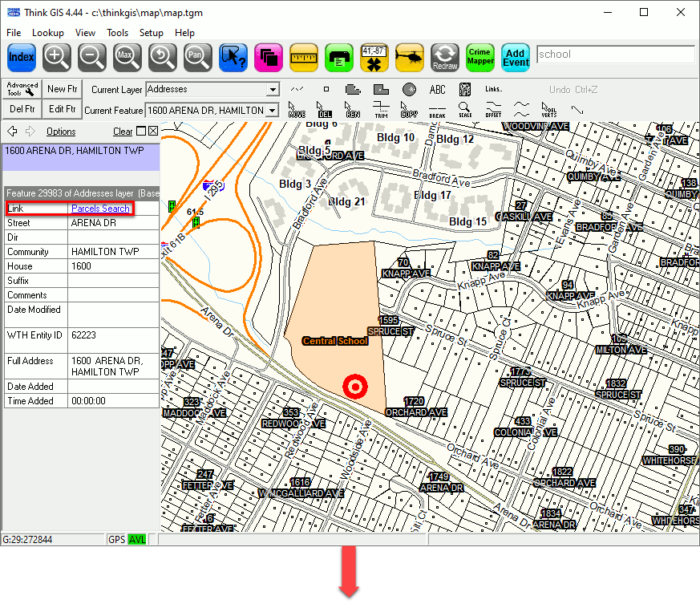The height and width of the screenshot is (604, 700).
Task: Click the Max zoom extent icon
Action: pos(127,57)
